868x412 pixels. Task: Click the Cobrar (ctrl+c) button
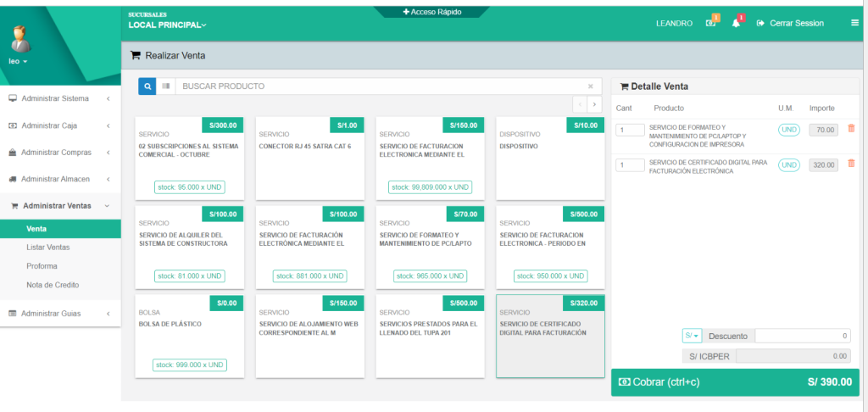coord(734,382)
